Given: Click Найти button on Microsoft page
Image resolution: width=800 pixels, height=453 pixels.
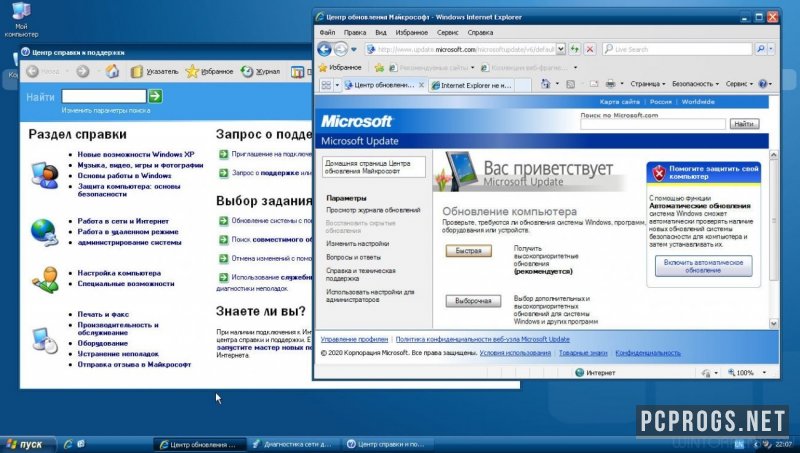Looking at the screenshot, I should point(744,124).
